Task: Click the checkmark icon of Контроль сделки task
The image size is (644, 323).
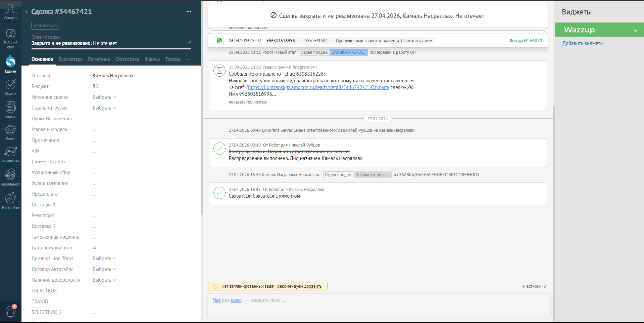Action: [219, 149]
